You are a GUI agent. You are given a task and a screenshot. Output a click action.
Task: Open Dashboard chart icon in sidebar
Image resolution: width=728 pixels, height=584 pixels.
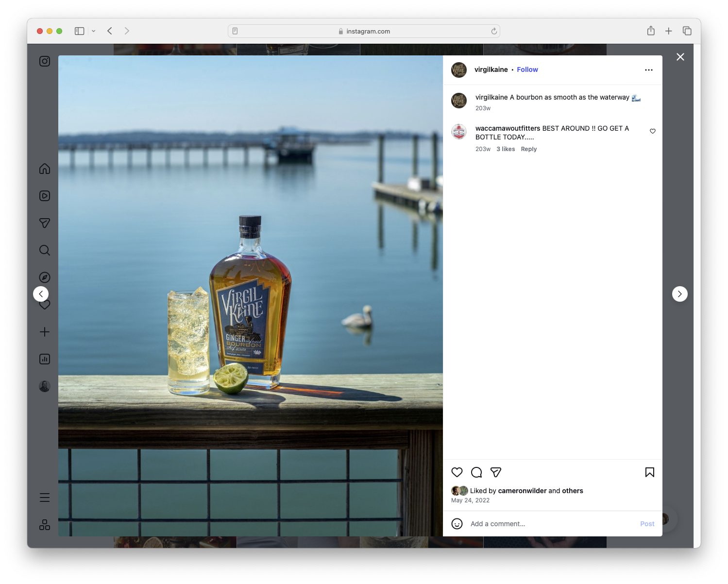click(45, 359)
